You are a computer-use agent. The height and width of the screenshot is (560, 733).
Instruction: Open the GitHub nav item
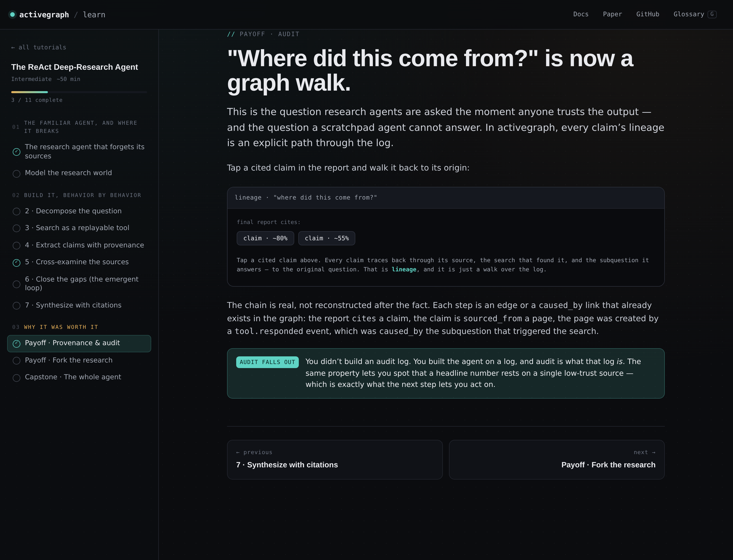coord(648,14)
